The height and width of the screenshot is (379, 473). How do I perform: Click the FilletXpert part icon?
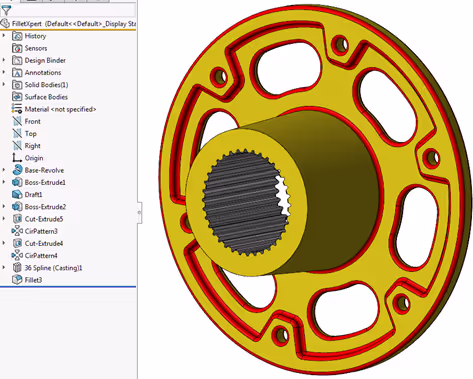click(5, 24)
